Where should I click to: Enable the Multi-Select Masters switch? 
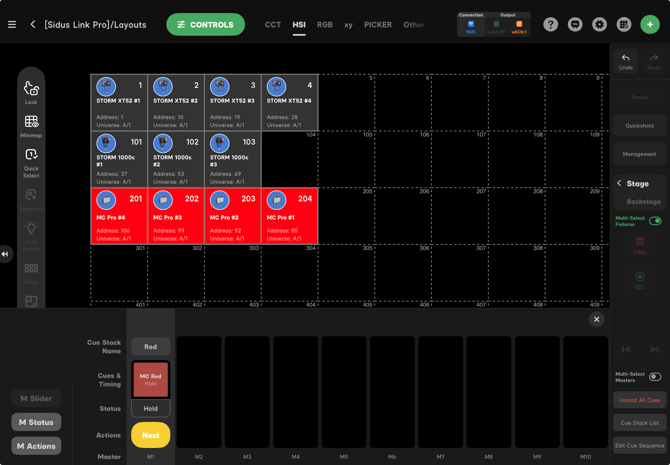tap(655, 377)
